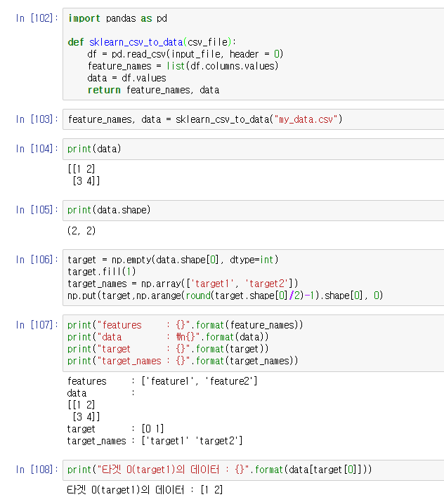Click the In [108] code cell
Image resolution: width=444 pixels, height=504 pixels.
point(254,470)
